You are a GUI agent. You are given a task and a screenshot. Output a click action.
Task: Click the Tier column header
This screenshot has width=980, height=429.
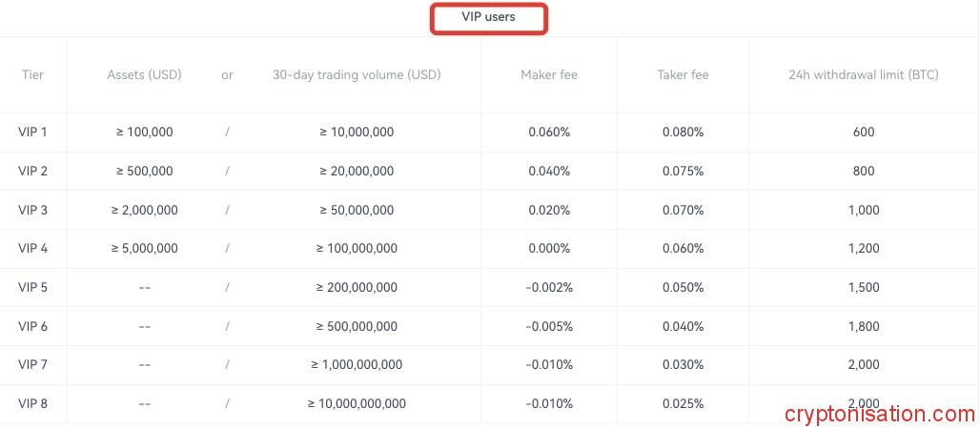[32, 74]
